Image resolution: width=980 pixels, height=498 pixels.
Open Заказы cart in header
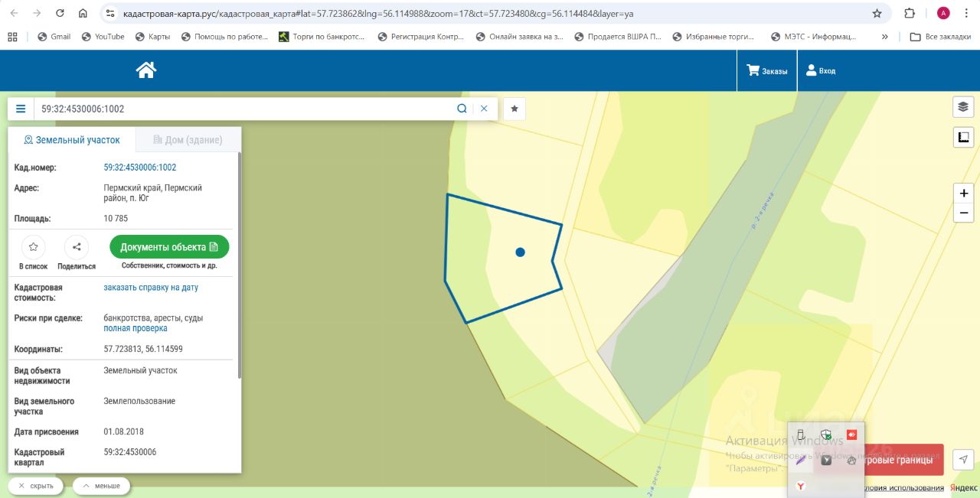(767, 71)
